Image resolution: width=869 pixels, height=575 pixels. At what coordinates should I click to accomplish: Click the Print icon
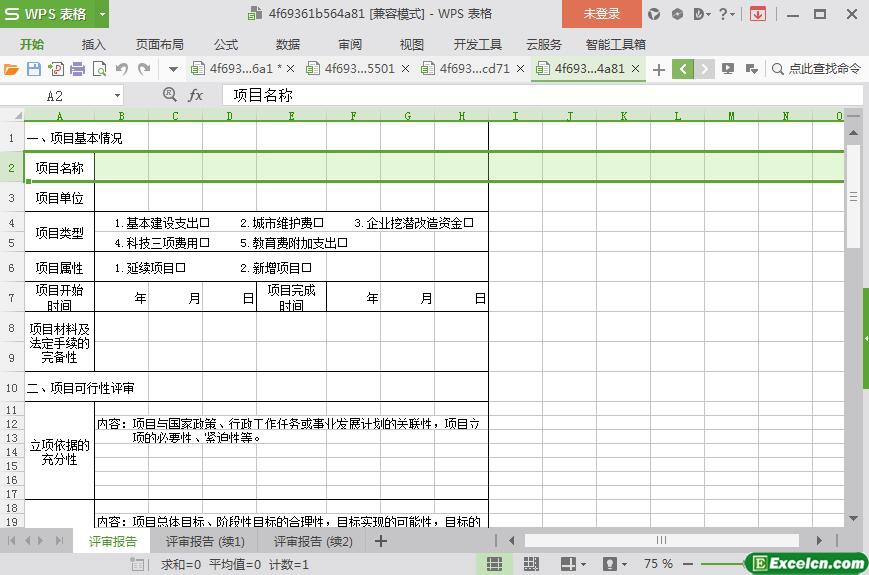click(77, 69)
